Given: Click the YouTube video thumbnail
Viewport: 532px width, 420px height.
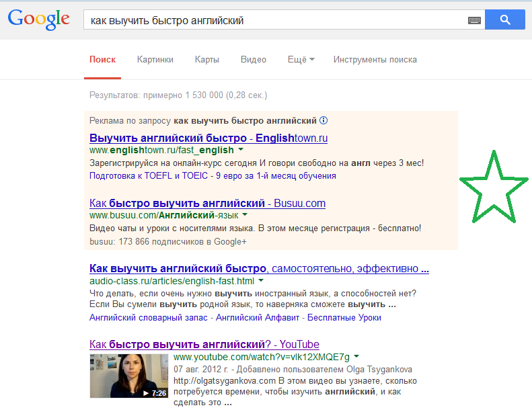Looking at the screenshot, I should pyautogui.click(x=129, y=376).
